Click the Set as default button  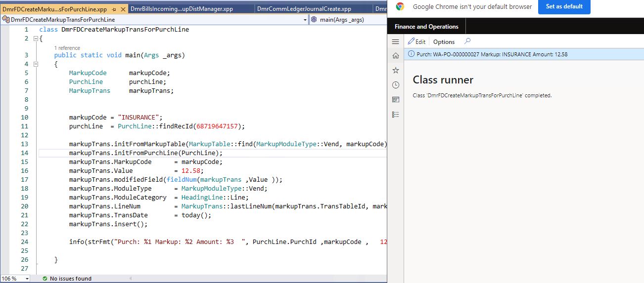pos(564,7)
